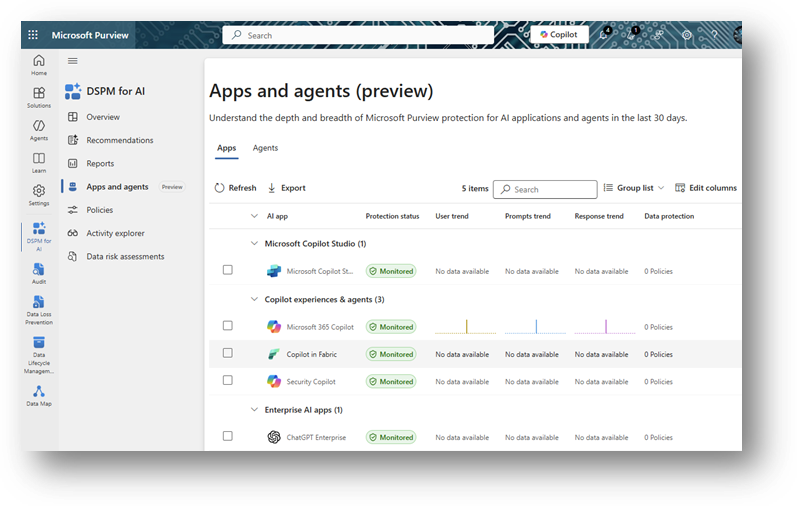The image size is (797, 506).
Task: Go to Home in the left rail
Action: pyautogui.click(x=39, y=65)
